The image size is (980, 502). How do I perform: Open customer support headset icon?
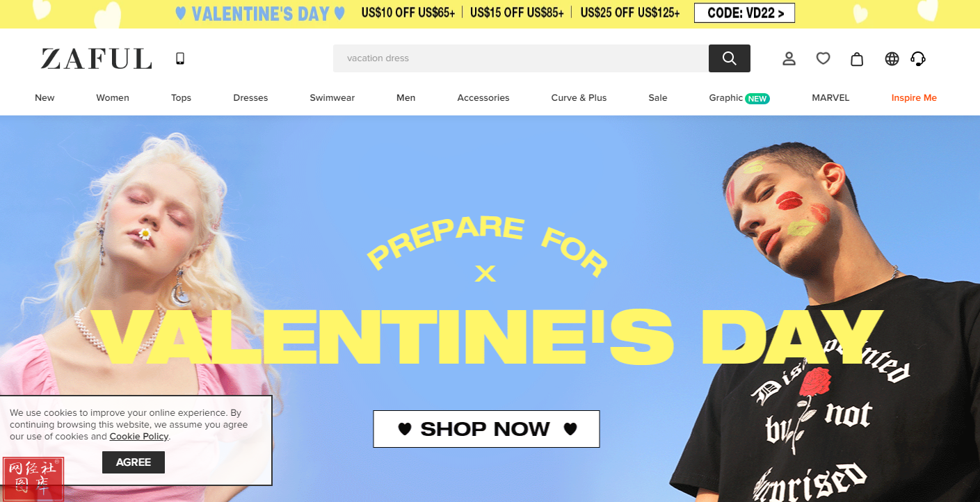pos(918,58)
